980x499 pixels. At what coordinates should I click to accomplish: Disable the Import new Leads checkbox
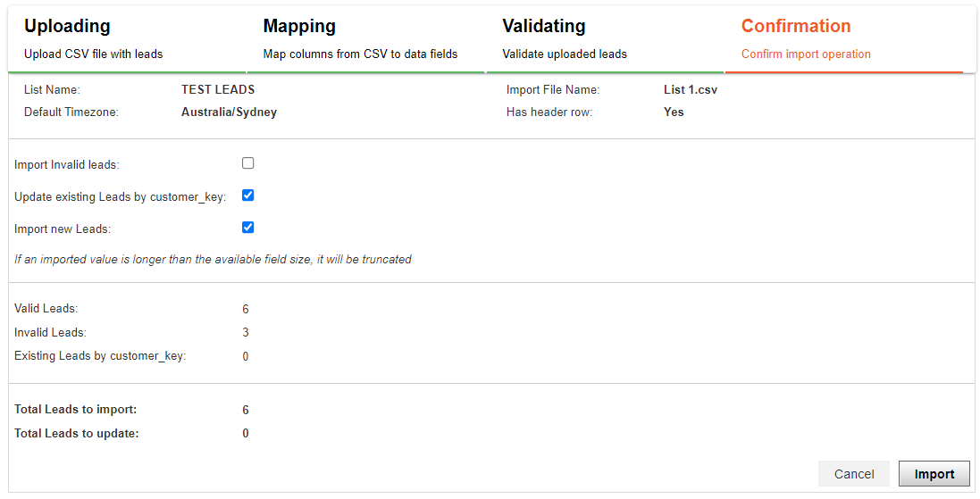[x=248, y=228]
